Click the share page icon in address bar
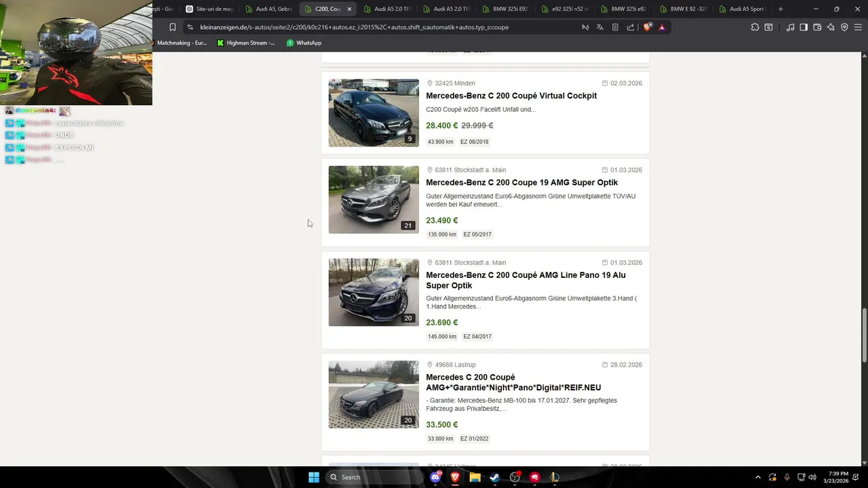Viewport: 868px width, 488px height. 631,27
